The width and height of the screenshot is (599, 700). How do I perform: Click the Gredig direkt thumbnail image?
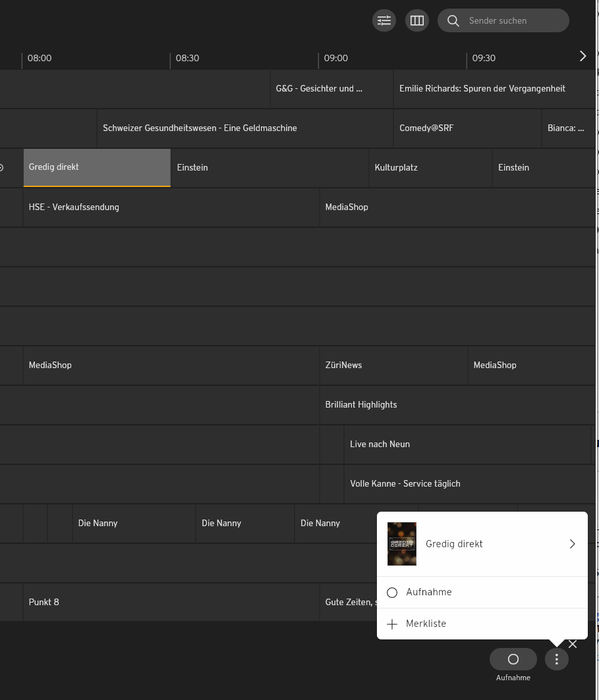pos(402,544)
